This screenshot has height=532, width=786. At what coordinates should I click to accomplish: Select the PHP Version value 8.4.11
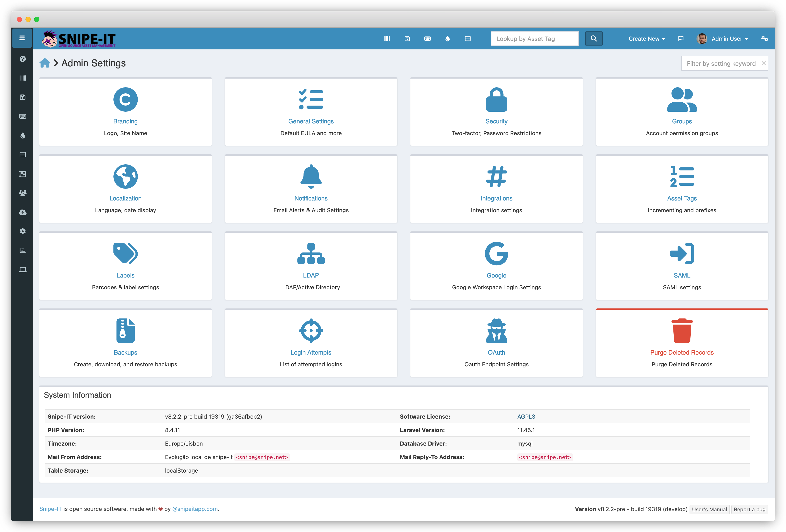(172, 430)
